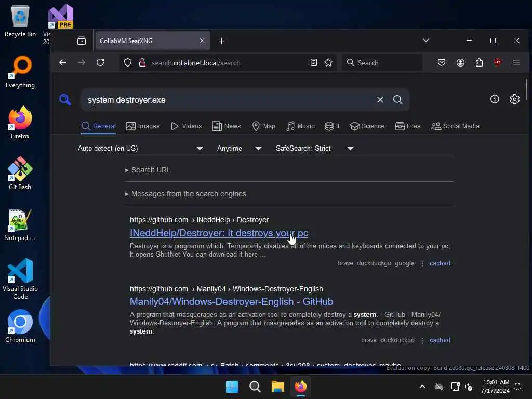Viewport: 532px width, 399px height.
Task: Click the forward navigation arrow
Action: 82,62
